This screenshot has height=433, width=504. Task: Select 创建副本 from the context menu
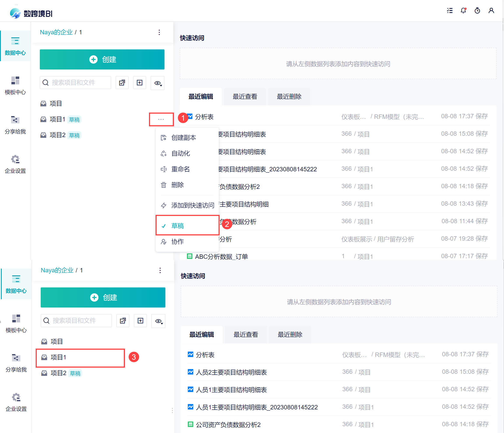(x=183, y=137)
